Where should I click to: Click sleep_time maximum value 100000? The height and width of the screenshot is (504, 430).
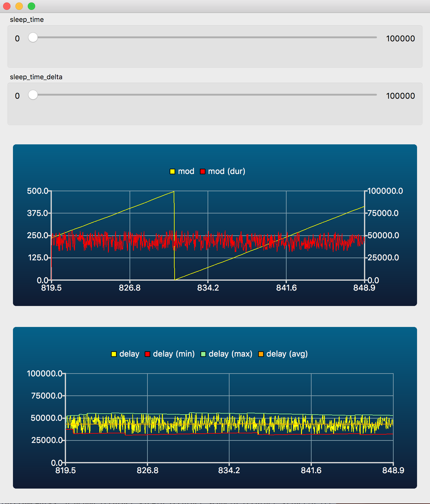[400, 39]
